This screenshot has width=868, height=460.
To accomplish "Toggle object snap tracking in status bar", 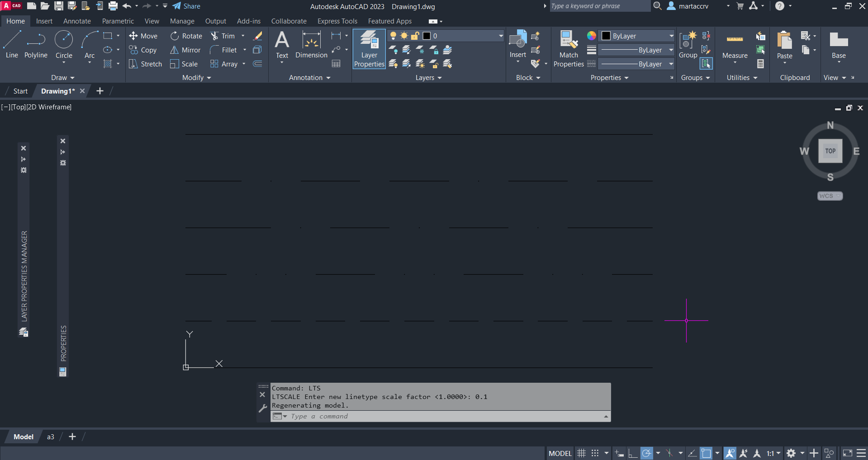I will pos(692,453).
